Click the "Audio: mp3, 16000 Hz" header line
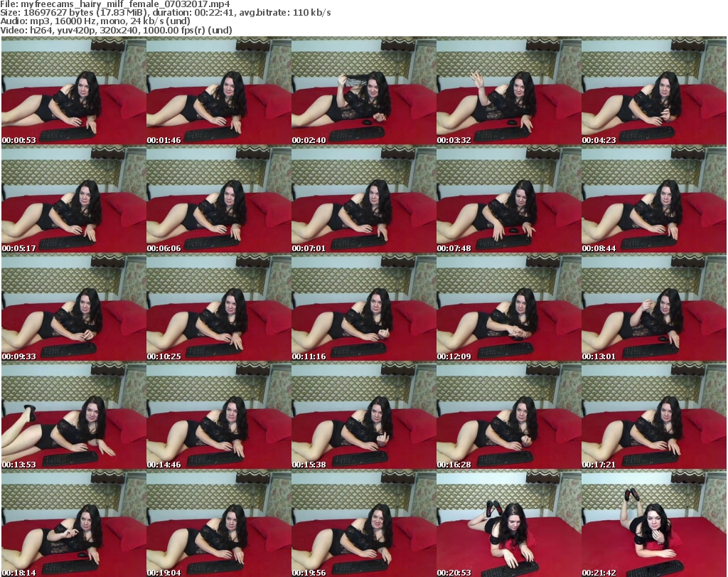The image size is (728, 577). (x=95, y=21)
